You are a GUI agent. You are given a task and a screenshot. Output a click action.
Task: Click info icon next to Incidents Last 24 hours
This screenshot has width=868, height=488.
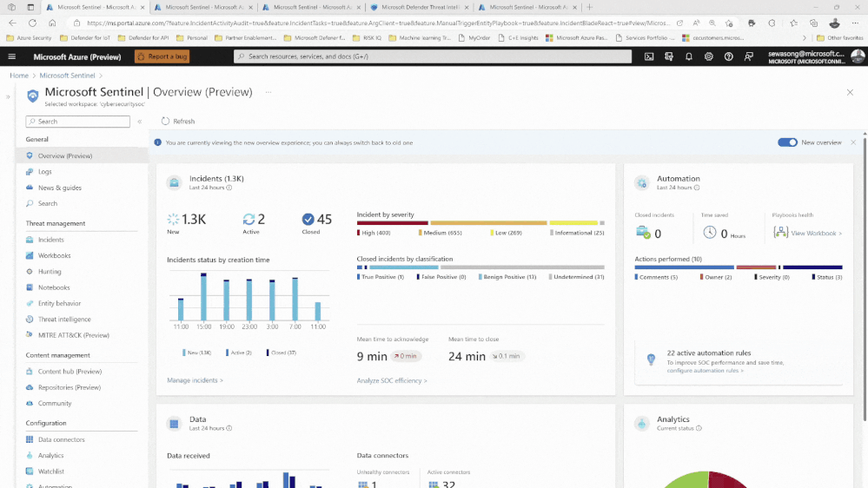click(x=229, y=188)
